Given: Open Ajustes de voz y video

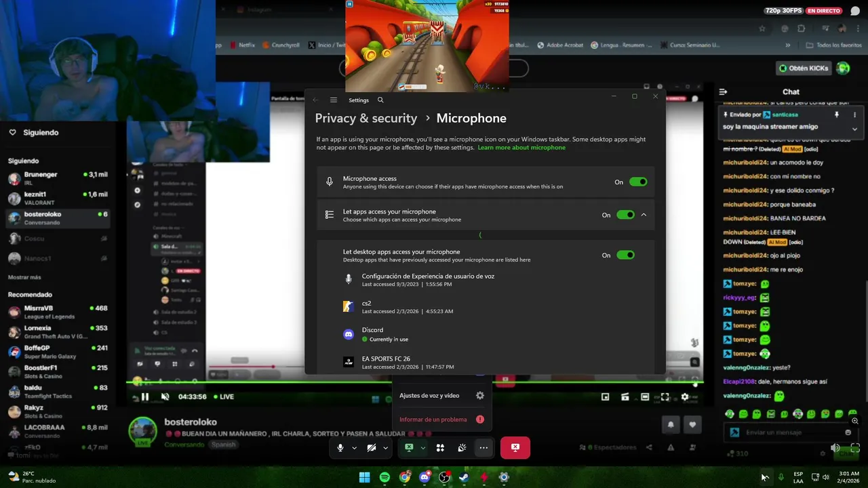Looking at the screenshot, I should [441, 395].
